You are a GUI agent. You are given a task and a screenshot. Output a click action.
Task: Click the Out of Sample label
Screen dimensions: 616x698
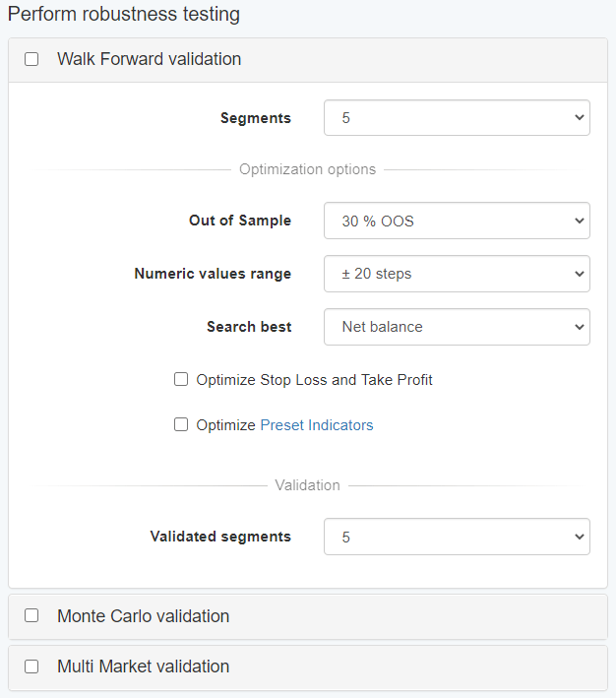pyautogui.click(x=240, y=221)
